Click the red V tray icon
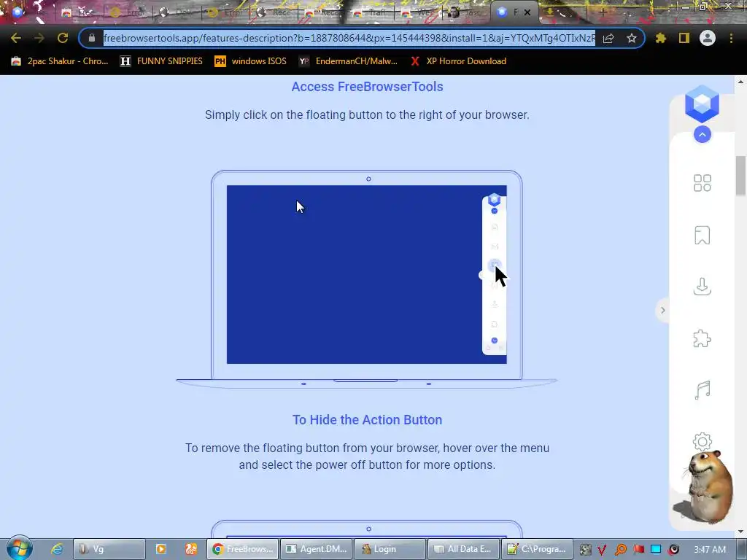Viewport: 747px width, 560px height. (x=602, y=550)
